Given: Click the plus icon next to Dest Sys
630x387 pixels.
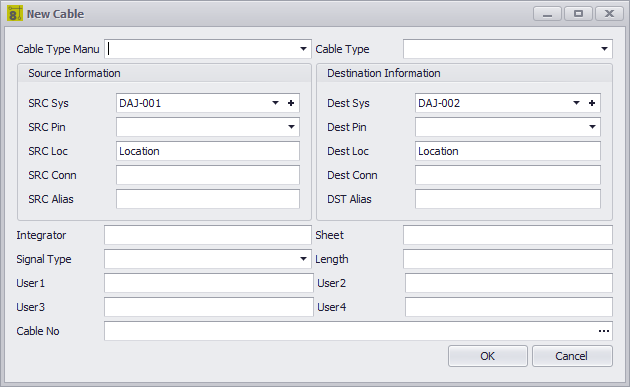Looking at the screenshot, I should point(592,103).
